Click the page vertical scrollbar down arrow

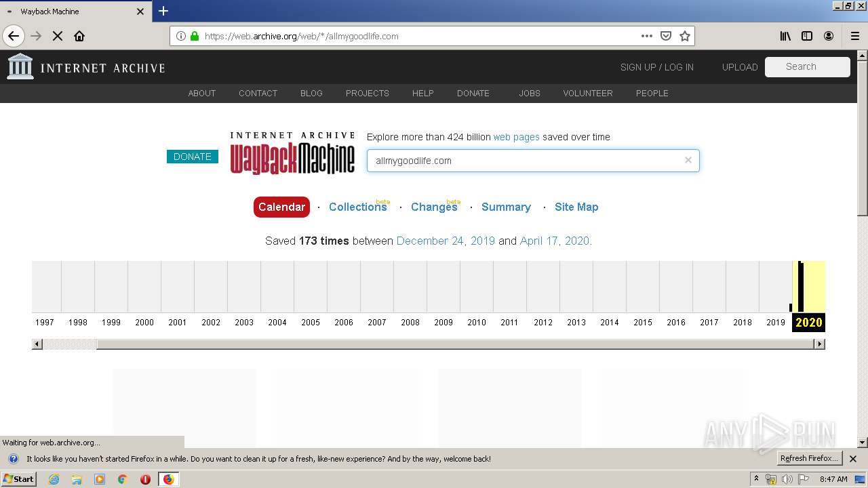coord(863,443)
